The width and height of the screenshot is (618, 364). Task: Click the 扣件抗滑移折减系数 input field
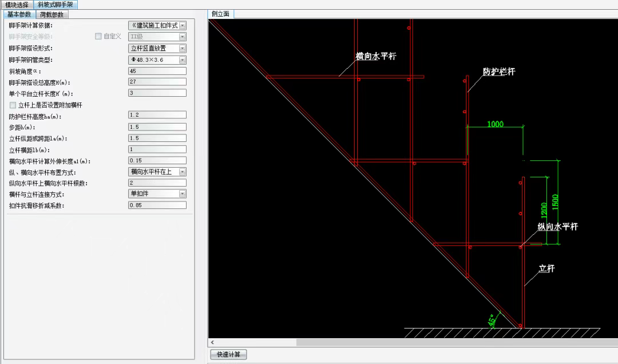click(157, 205)
